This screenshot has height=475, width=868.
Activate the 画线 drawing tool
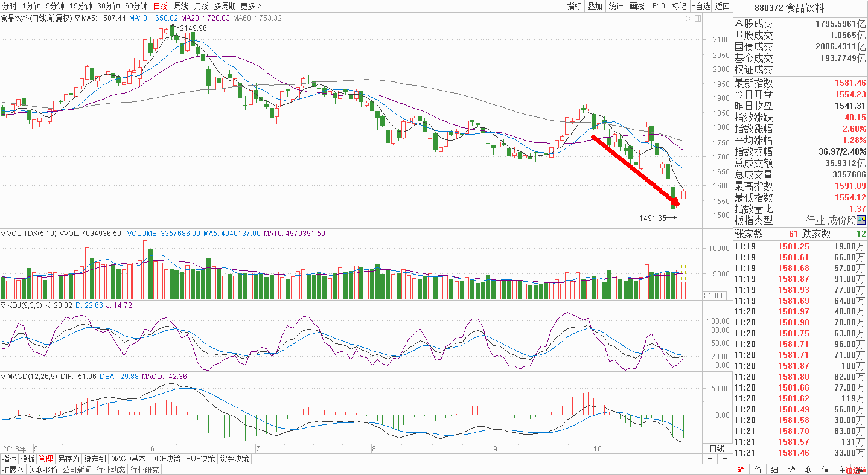637,6
